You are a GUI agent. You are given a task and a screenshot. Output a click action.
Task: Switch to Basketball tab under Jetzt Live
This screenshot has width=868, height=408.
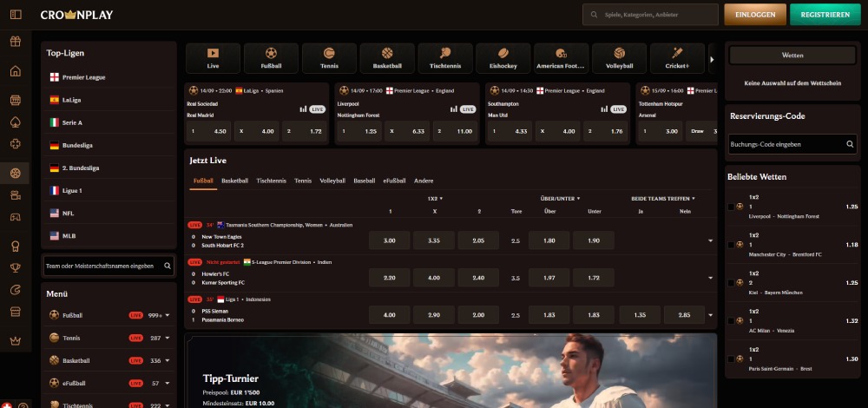[x=234, y=181]
